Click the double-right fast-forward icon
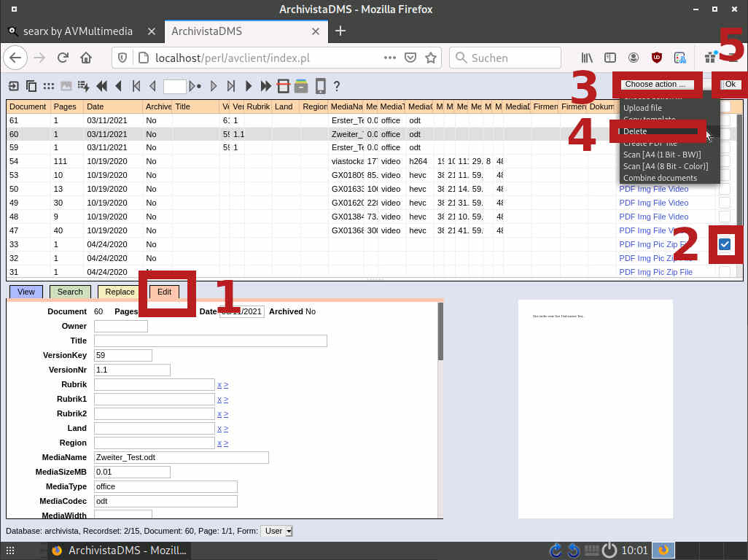The image size is (748, 560). pos(265,86)
